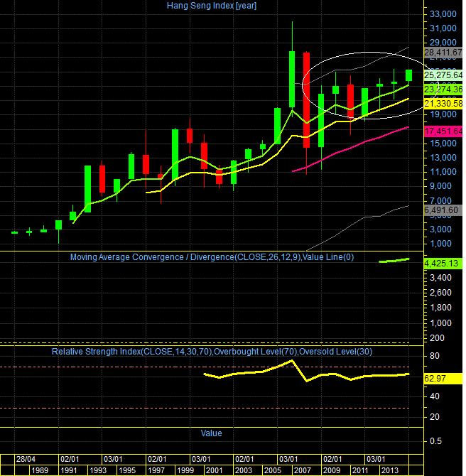Click the 'Value' panel title

click(211, 433)
